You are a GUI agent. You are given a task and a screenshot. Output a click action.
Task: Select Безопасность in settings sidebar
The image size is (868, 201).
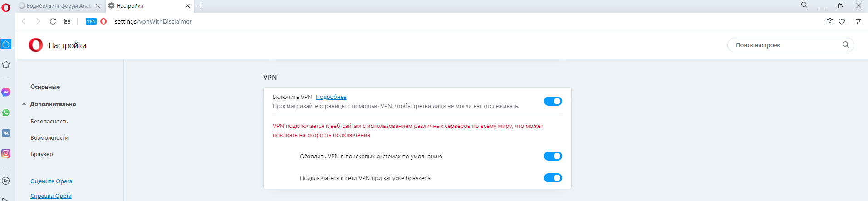click(x=49, y=122)
